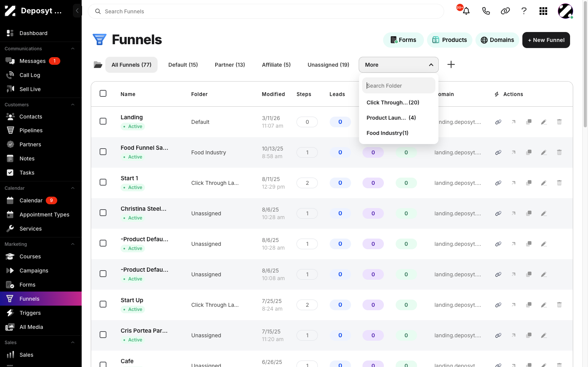Screen dimensions: 588x367
Task: Open the user profile avatar
Action: click(565, 11)
